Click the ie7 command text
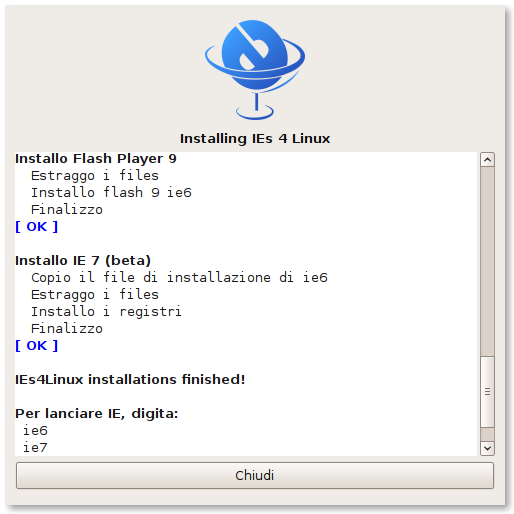 coord(35,448)
